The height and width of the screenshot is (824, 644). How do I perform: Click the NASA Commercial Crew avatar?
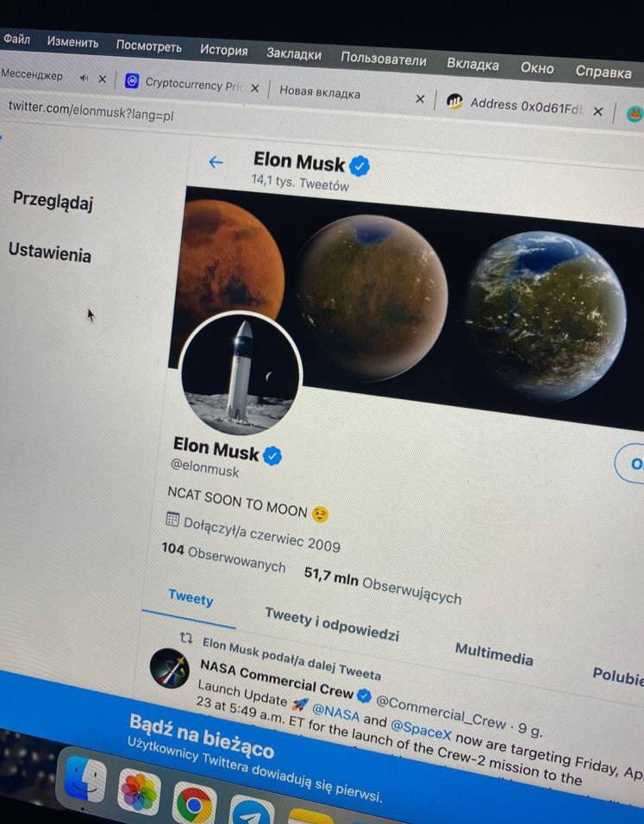pyautogui.click(x=169, y=668)
